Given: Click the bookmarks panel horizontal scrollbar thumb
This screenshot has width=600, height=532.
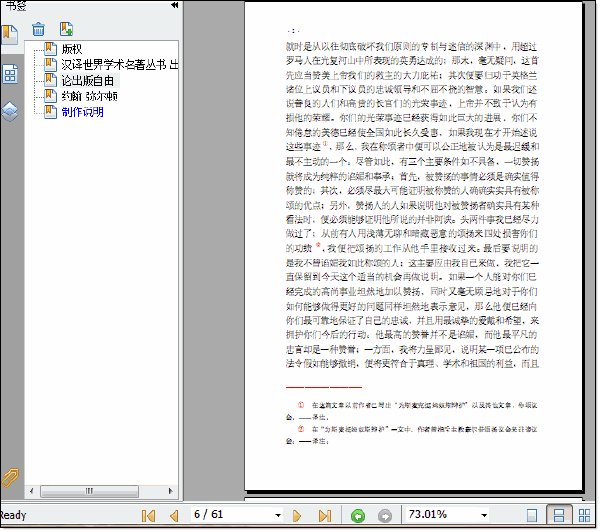Looking at the screenshot, I should (89, 491).
